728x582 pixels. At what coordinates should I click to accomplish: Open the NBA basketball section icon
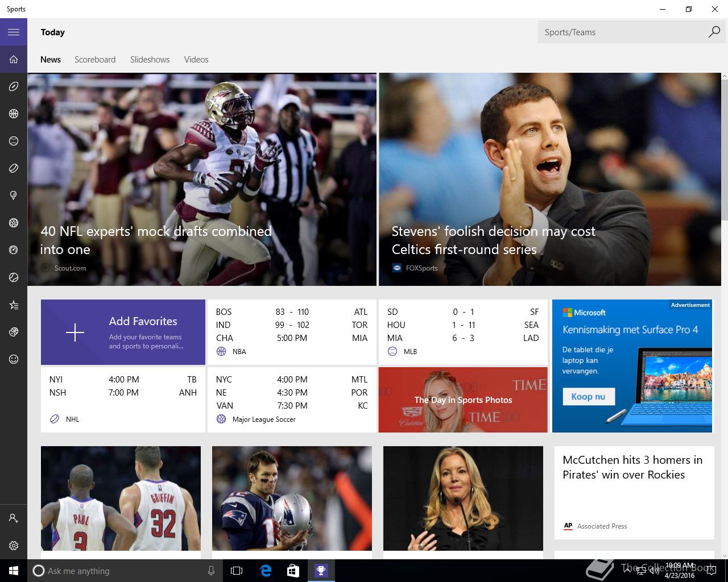(x=14, y=114)
